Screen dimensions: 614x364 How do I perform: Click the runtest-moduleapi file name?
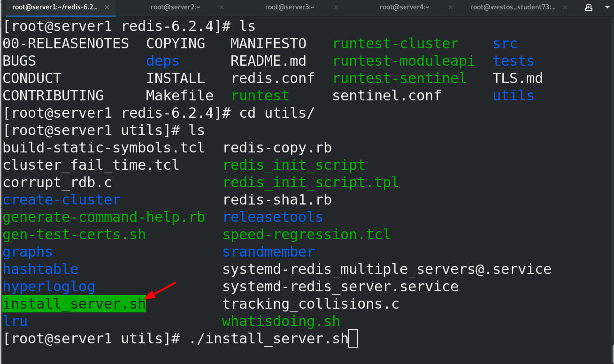(404, 61)
